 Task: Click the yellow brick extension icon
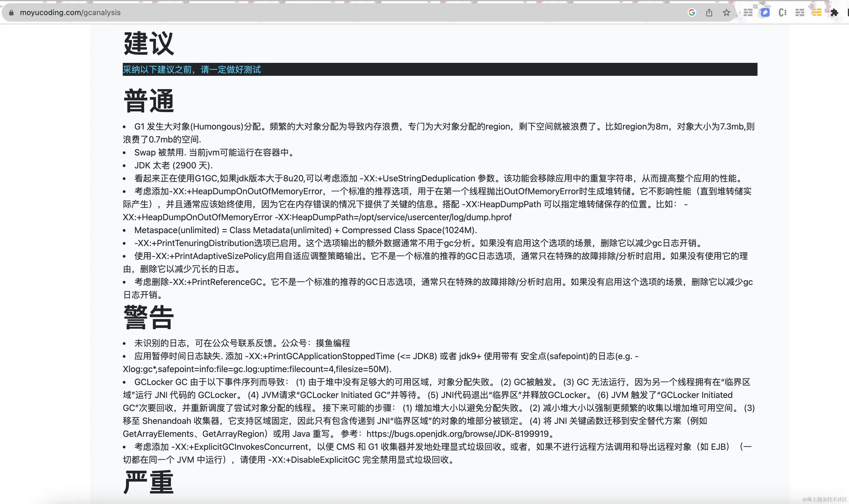817,13
